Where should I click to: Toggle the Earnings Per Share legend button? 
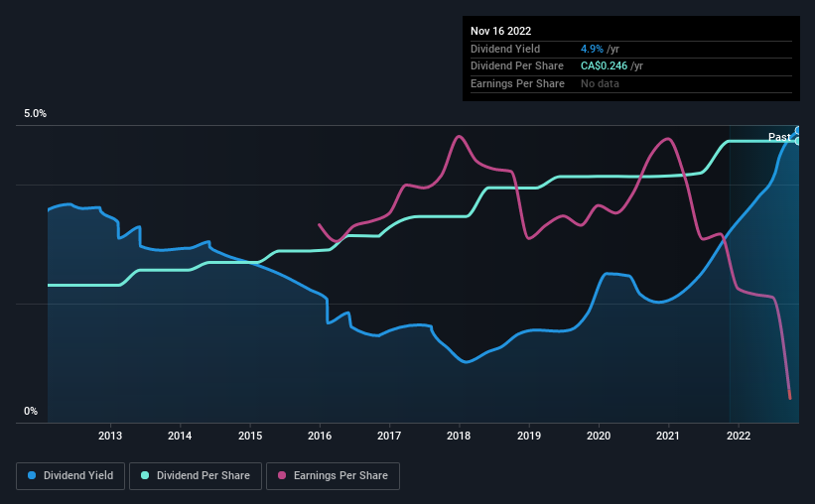point(333,476)
